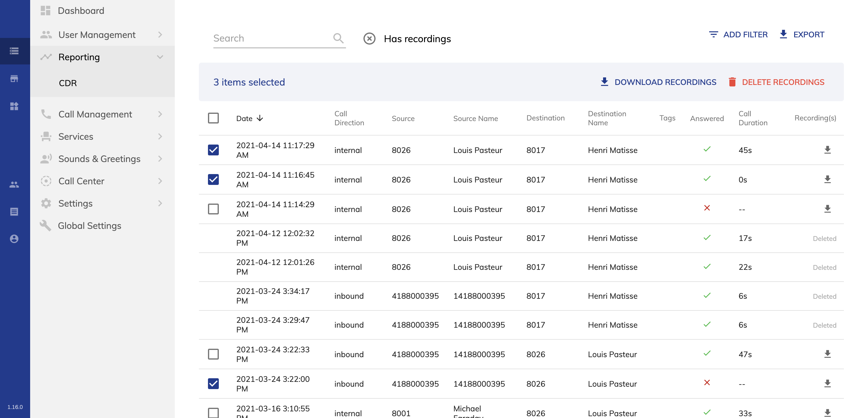The width and height of the screenshot is (868, 418).
Task: Click the '3 items selected' text
Action: [x=249, y=82]
